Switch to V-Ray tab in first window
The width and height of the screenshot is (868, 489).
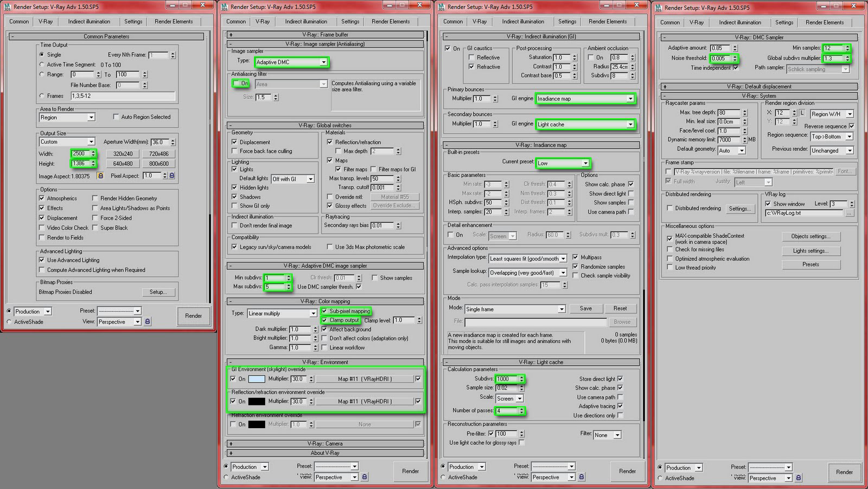pyautogui.click(x=46, y=21)
